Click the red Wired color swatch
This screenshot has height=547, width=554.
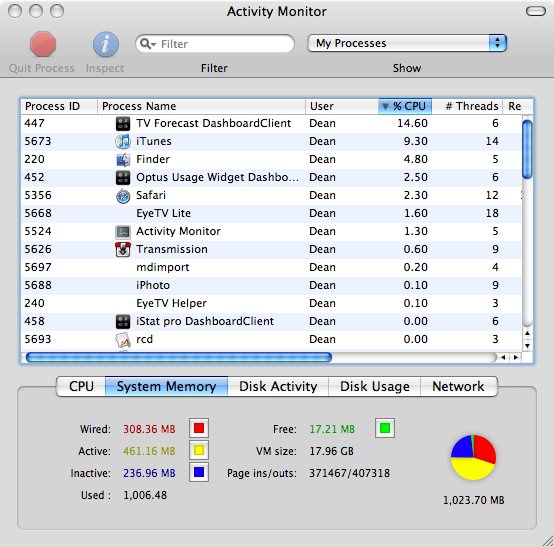click(x=199, y=428)
